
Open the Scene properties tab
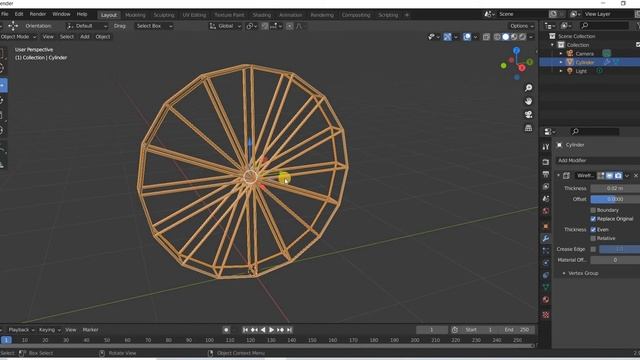point(546,199)
